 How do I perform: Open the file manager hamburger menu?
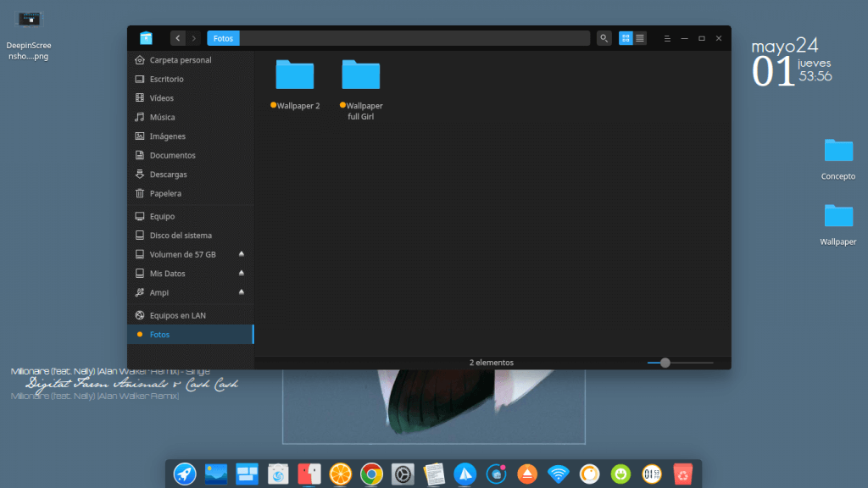pyautogui.click(x=667, y=38)
